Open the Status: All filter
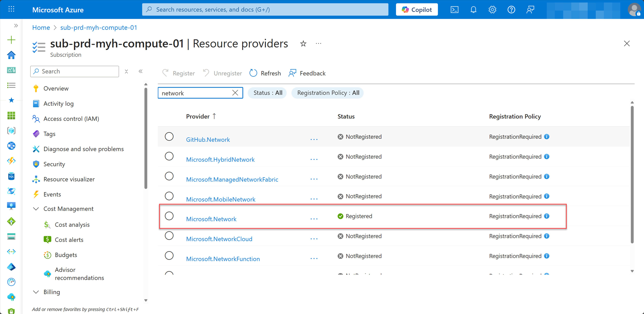The width and height of the screenshot is (644, 314). tap(267, 93)
